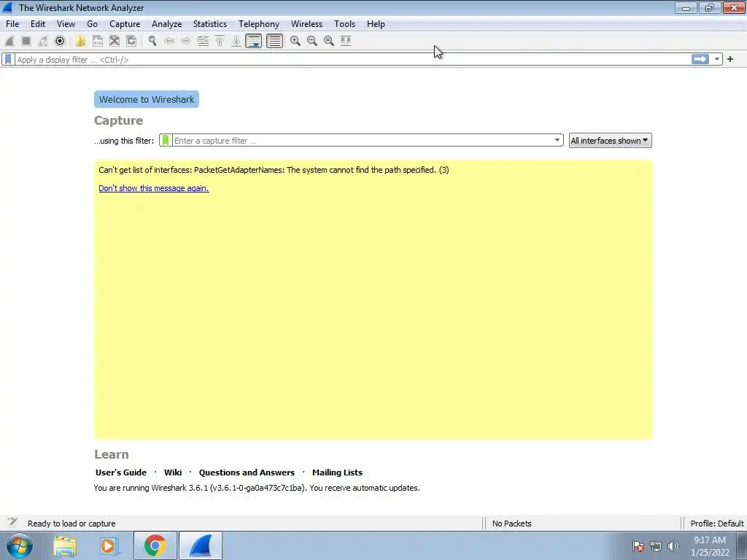Image resolution: width=747 pixels, height=560 pixels.
Task: Reset text to normal size icon
Action: (329, 41)
